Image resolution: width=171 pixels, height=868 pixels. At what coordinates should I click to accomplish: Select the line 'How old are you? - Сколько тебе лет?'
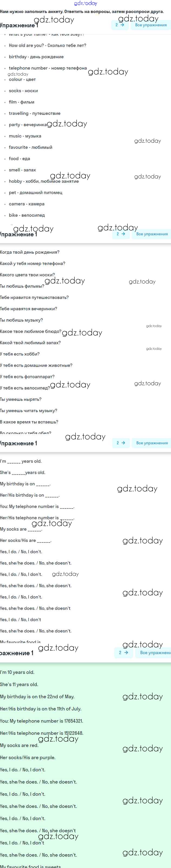(x=47, y=45)
